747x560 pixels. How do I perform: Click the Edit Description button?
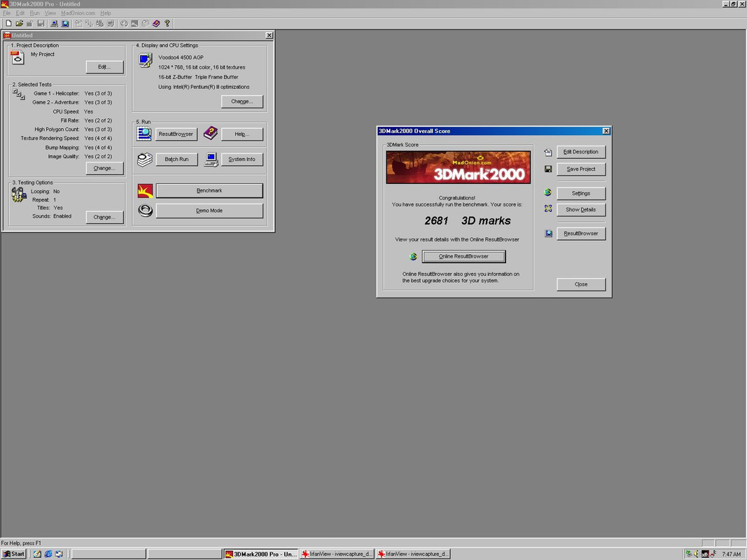pos(581,152)
